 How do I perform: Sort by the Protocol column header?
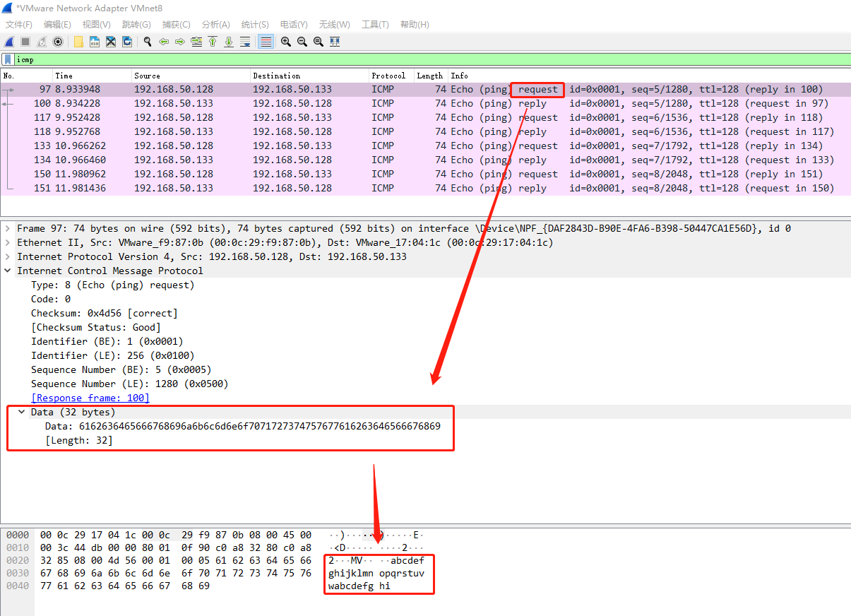(x=388, y=76)
